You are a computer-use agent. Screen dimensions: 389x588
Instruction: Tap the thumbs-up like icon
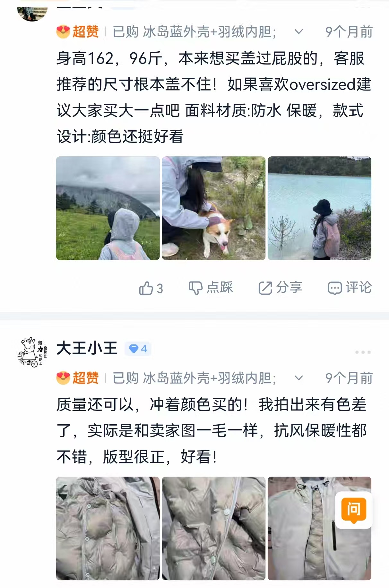(x=146, y=288)
